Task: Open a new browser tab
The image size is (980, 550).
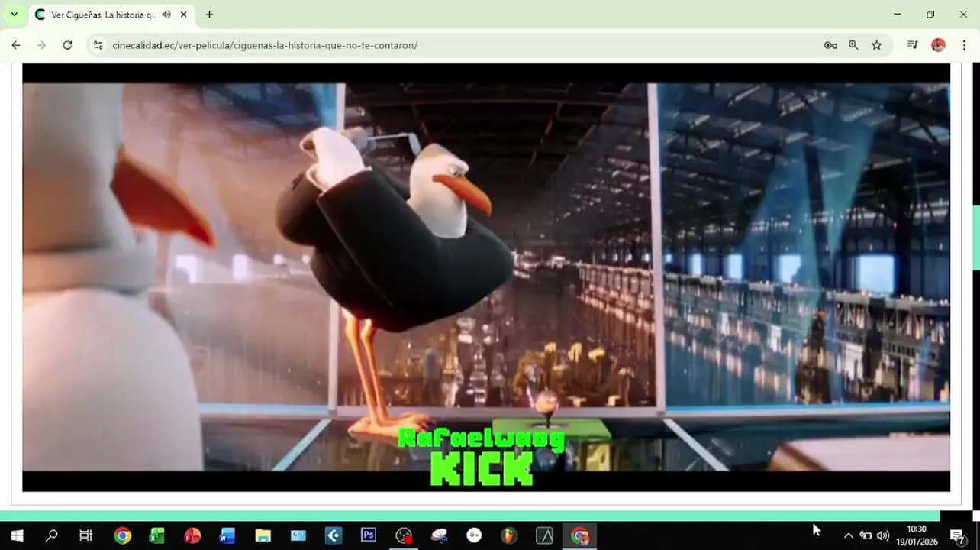Action: coord(209,15)
